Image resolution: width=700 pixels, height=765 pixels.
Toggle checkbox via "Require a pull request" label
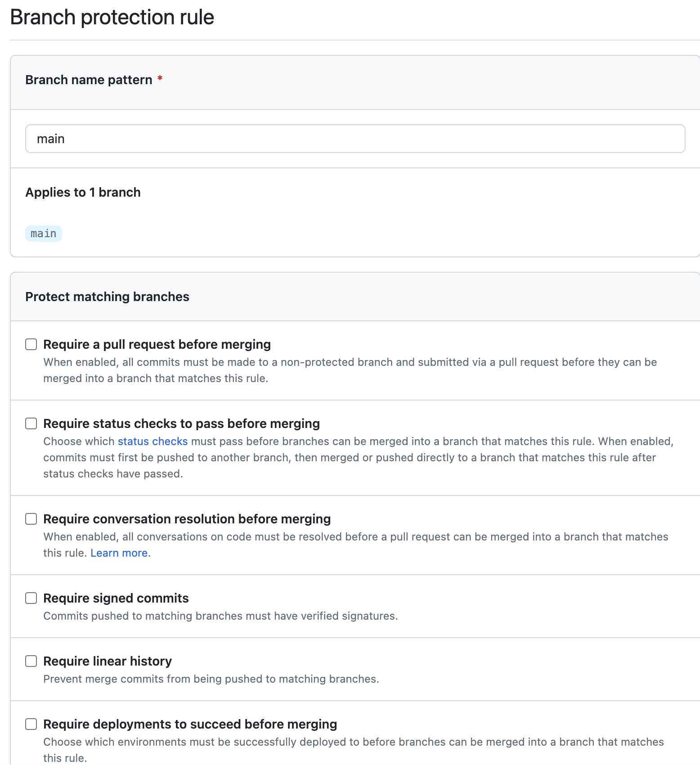click(157, 344)
